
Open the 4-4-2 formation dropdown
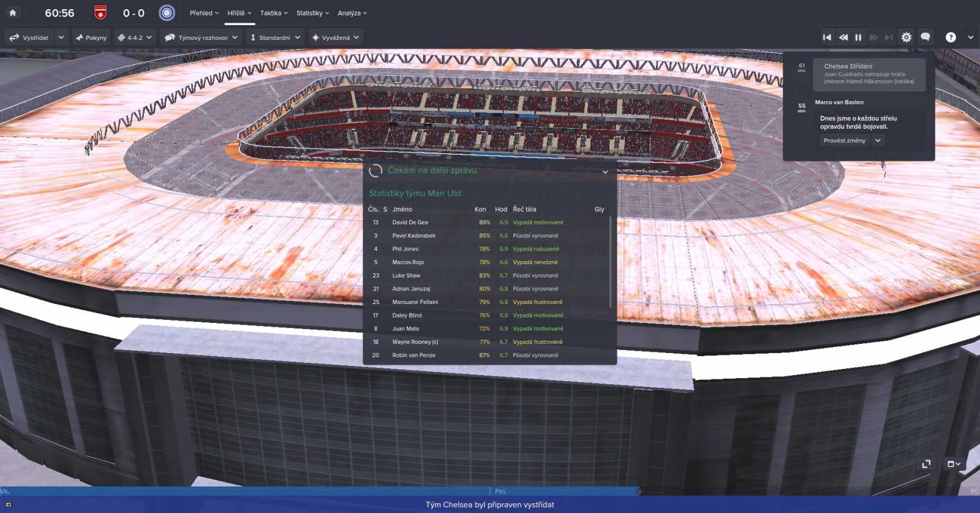pos(135,37)
